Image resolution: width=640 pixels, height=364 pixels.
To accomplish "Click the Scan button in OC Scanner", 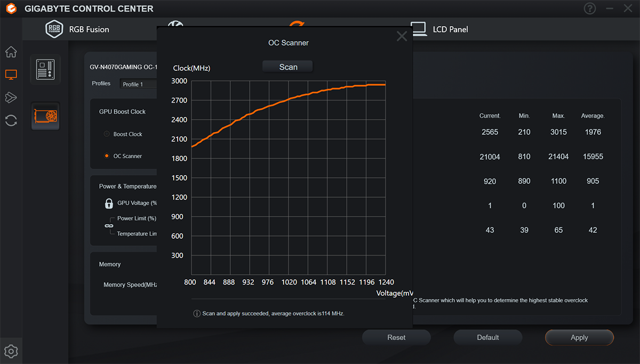I will point(288,67).
